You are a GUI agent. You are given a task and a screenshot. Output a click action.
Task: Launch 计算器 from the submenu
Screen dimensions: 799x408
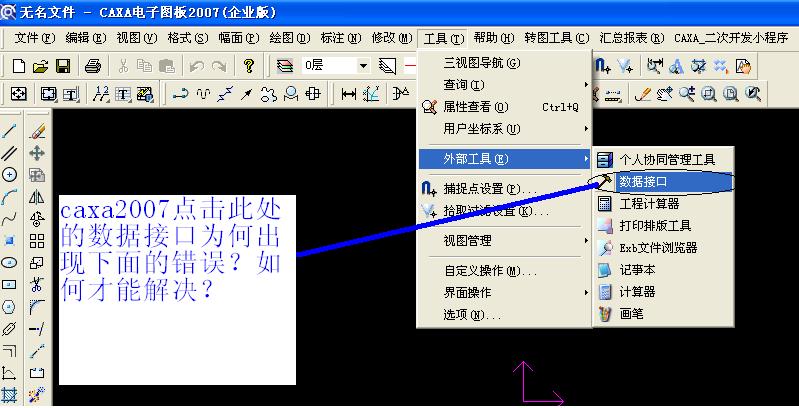click(663, 292)
